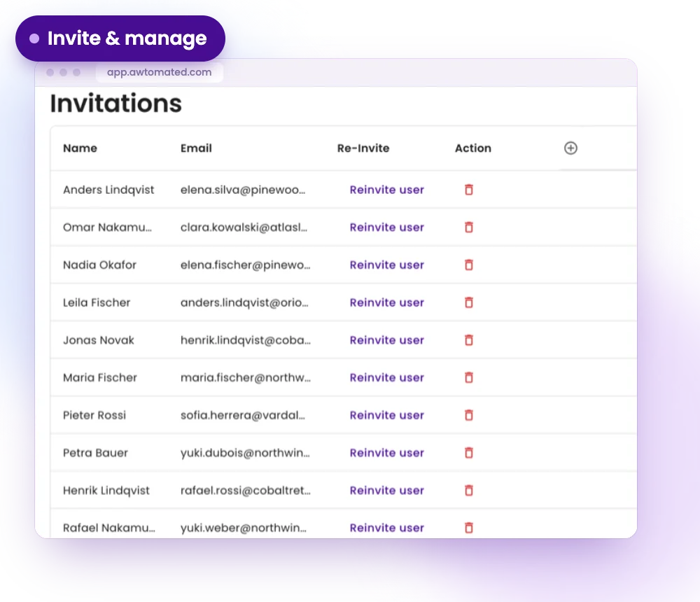The image size is (700, 602).
Task: Select email yuki.dubois@northwin...
Action: 245,452
